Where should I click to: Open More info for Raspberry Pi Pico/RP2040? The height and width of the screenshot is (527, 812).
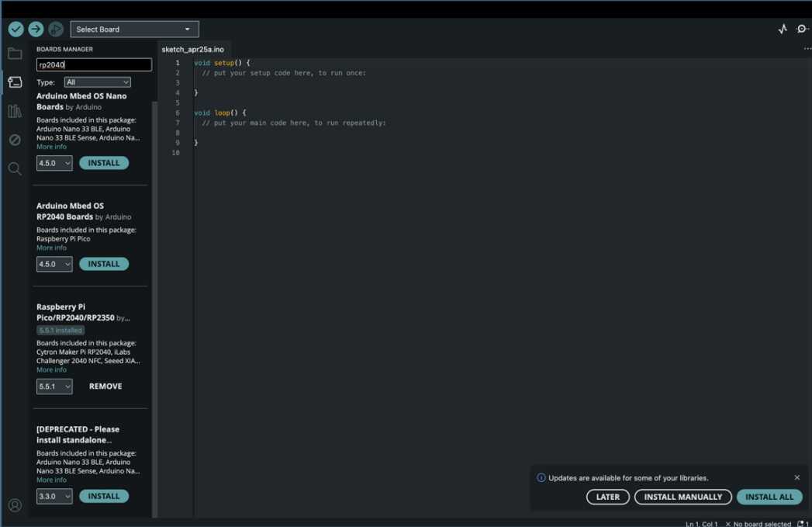click(51, 369)
